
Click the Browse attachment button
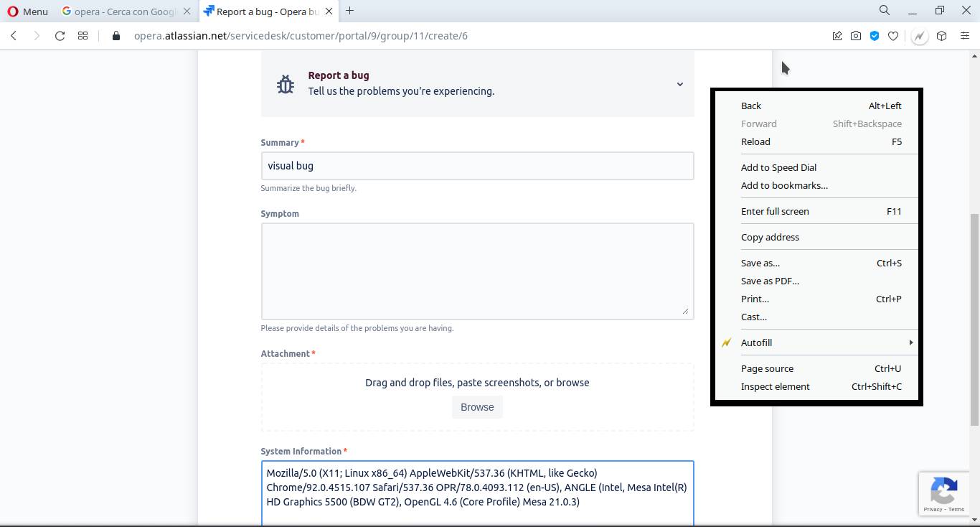[x=477, y=407]
